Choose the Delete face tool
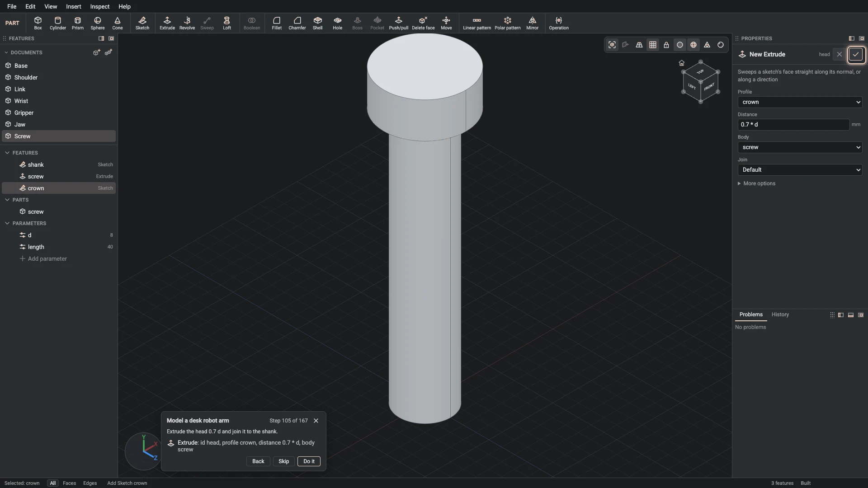The height and width of the screenshot is (488, 868). tap(424, 23)
